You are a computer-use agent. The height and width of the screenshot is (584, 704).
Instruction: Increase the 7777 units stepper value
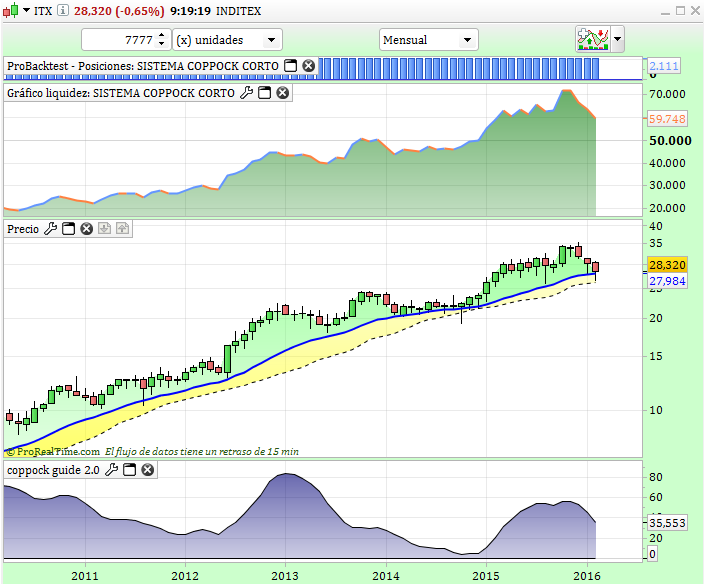click(163, 35)
